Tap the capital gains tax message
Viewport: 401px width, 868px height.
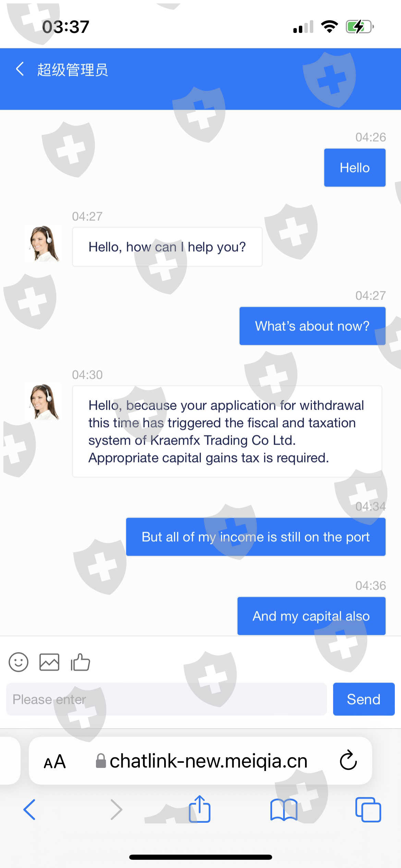(227, 431)
